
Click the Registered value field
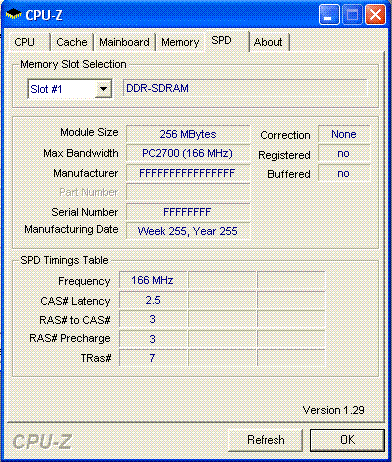(344, 153)
